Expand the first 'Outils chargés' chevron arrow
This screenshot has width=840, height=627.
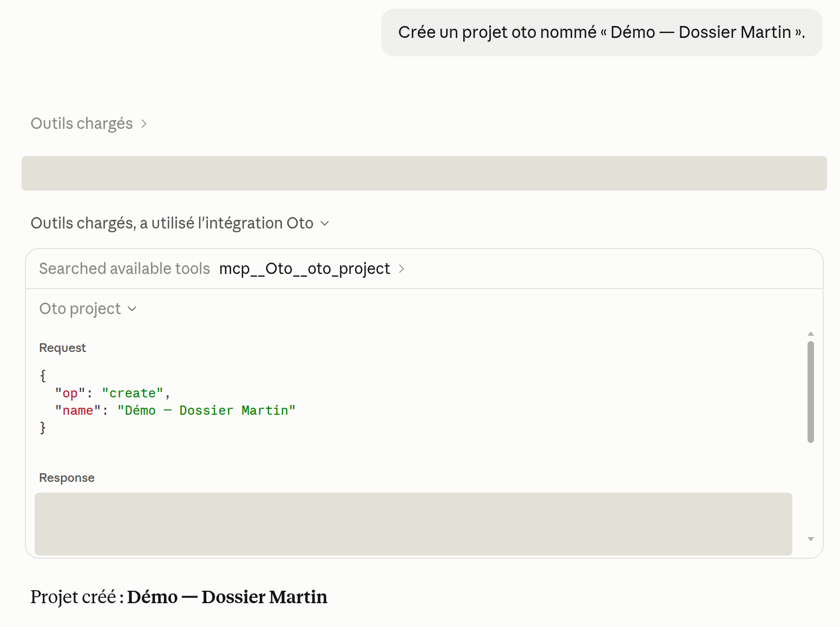coord(144,124)
